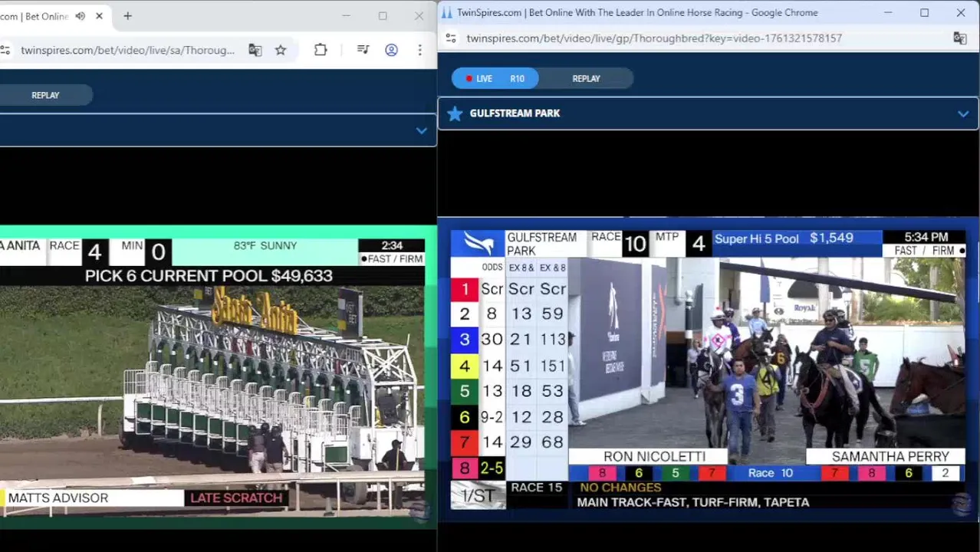The height and width of the screenshot is (552, 980).
Task: Click the '9-2' odds for horse 6
Action: tap(492, 417)
